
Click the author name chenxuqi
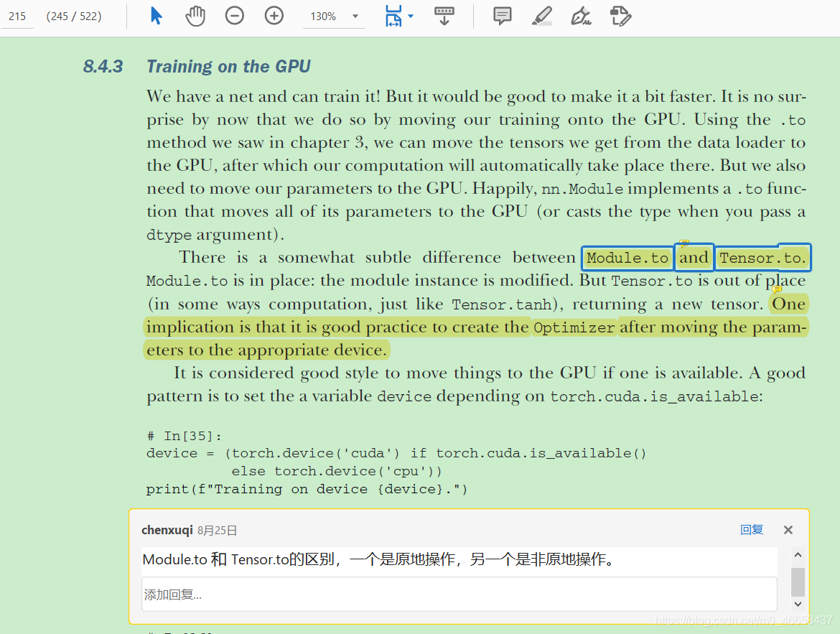[167, 530]
